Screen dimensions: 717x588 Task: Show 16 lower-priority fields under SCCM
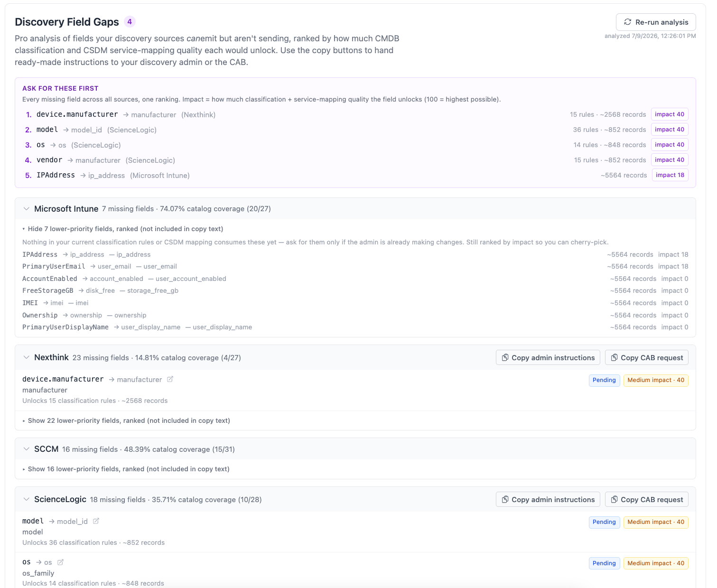[126, 469]
